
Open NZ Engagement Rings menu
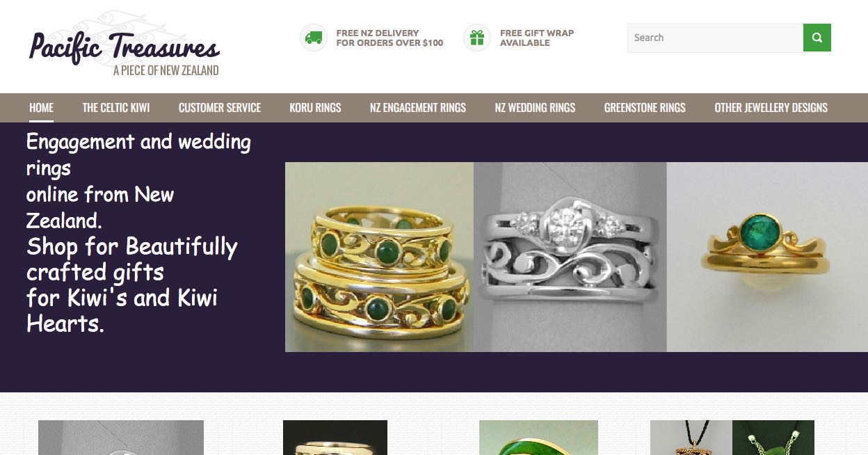click(x=418, y=108)
